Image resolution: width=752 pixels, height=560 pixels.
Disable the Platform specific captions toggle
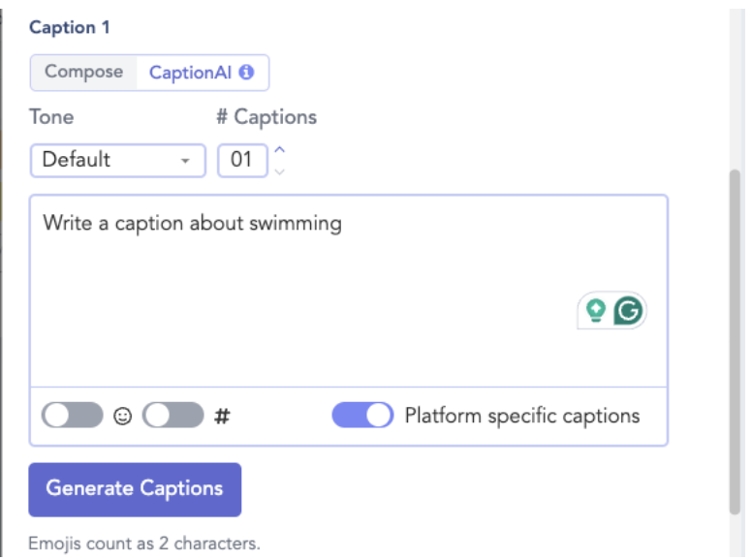[x=362, y=416]
